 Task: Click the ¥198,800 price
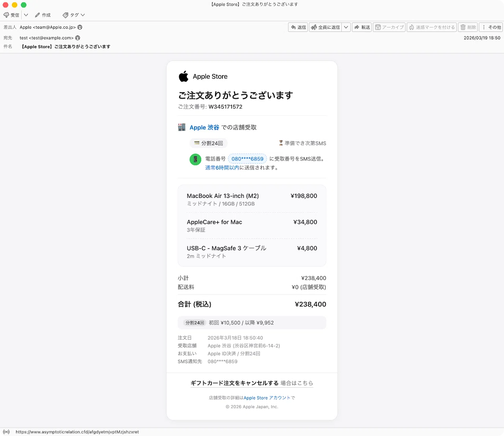(x=304, y=196)
